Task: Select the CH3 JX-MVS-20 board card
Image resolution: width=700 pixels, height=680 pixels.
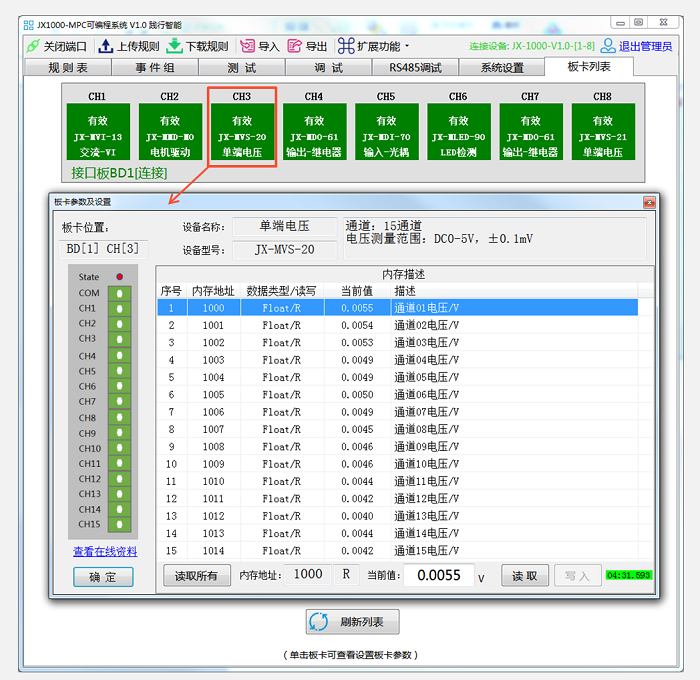Action: click(242, 131)
